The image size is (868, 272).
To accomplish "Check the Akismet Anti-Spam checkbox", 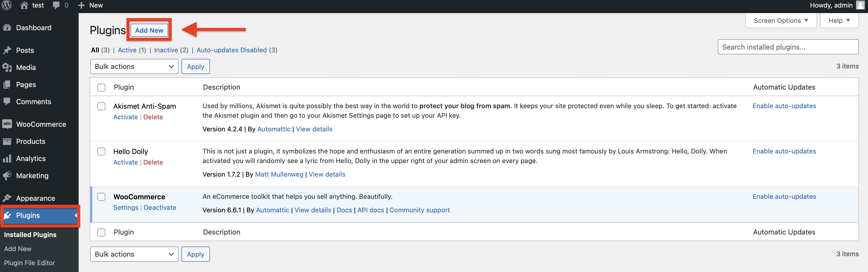I will (101, 106).
